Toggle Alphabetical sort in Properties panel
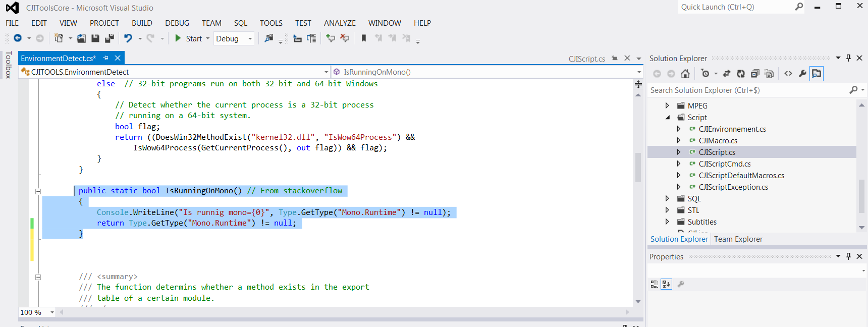This screenshot has height=327, width=868. coord(666,284)
